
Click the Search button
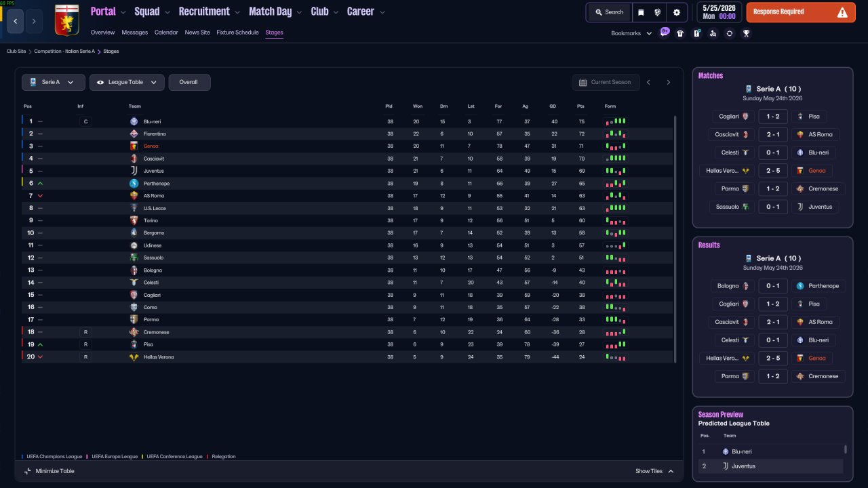(609, 12)
